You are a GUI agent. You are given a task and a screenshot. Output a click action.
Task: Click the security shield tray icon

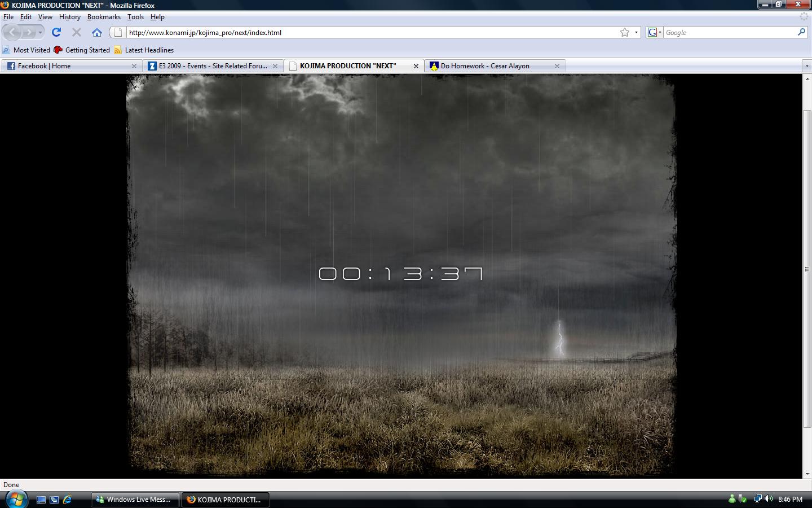(x=743, y=499)
